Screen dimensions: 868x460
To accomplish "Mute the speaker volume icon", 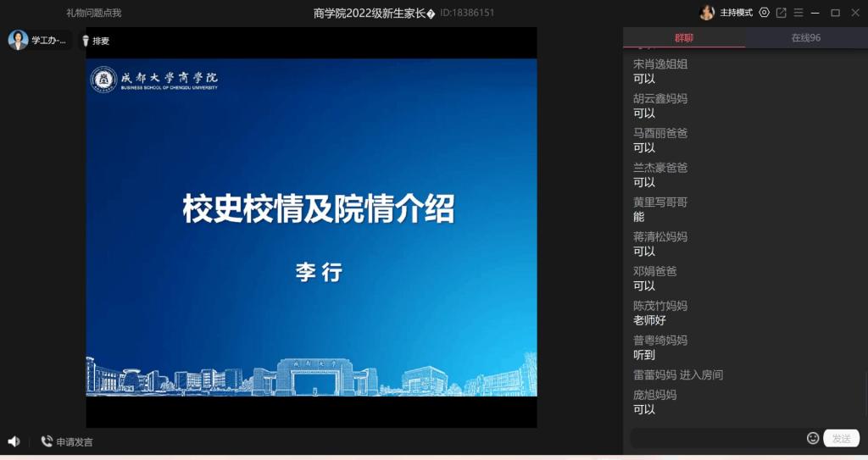I will click(x=14, y=441).
